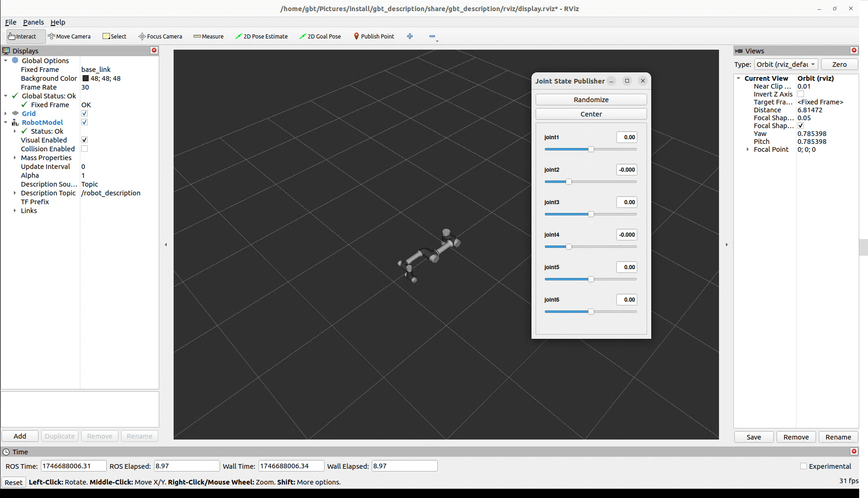Open the File menu
The image size is (868, 498).
click(x=11, y=22)
